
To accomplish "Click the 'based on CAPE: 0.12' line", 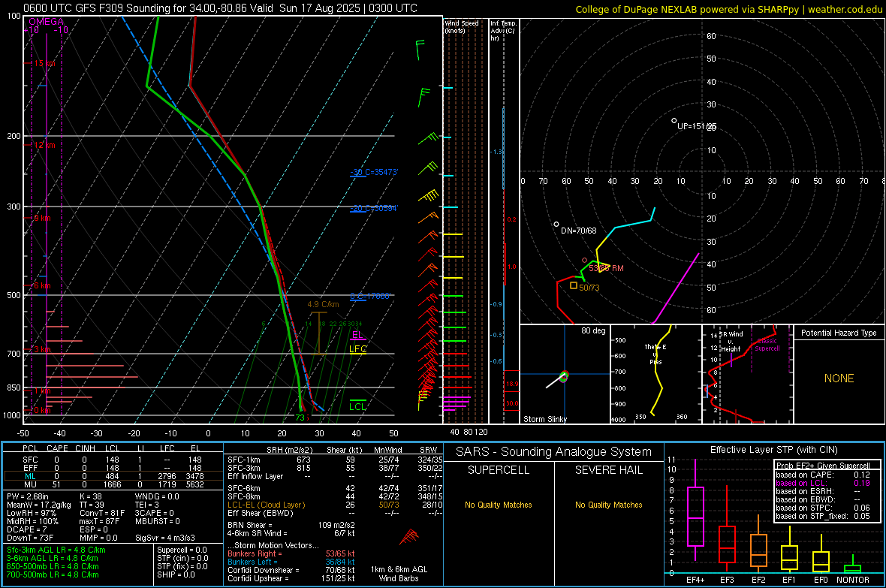I will click(823, 475).
